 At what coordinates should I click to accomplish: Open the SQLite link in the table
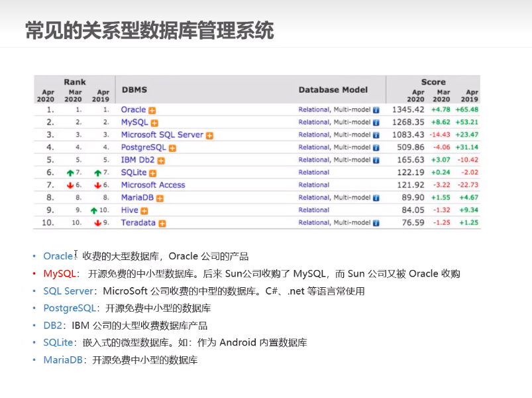(134, 172)
